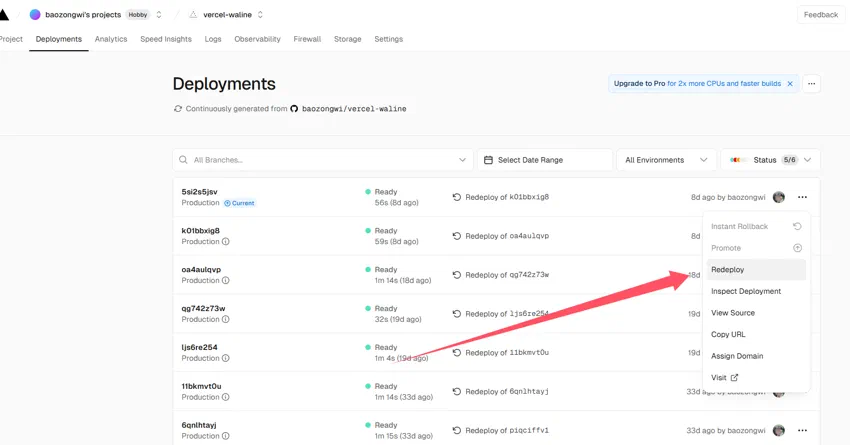Select Inspect Deployment menu item
This screenshot has width=850, height=445.
[756, 291]
